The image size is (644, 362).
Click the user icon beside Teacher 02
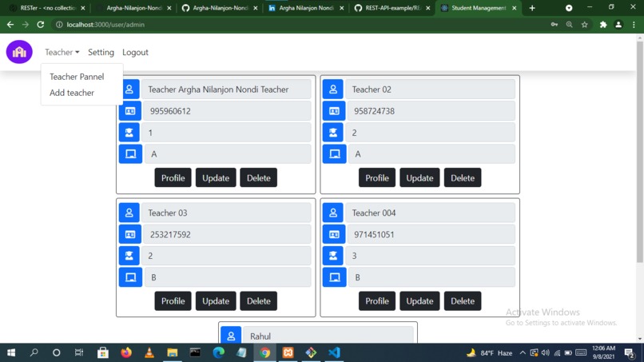(x=333, y=90)
